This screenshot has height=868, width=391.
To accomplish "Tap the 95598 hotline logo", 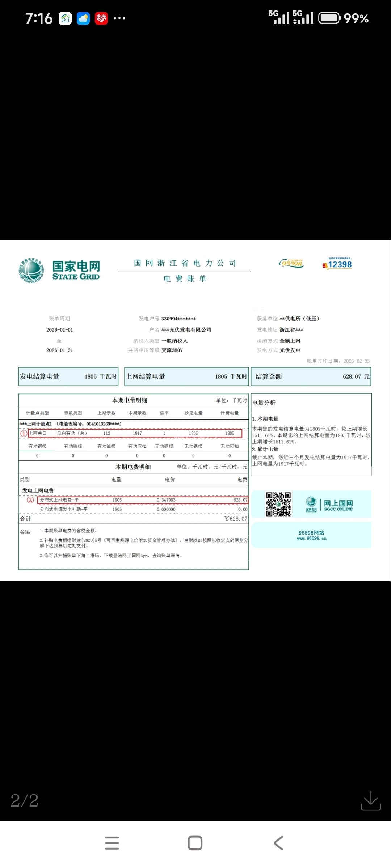I will click(291, 263).
